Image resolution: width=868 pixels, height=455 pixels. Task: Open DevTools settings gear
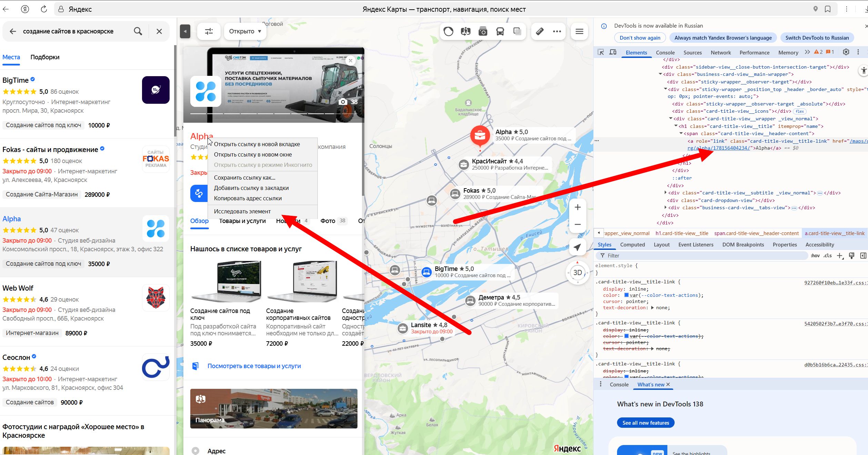pos(846,52)
